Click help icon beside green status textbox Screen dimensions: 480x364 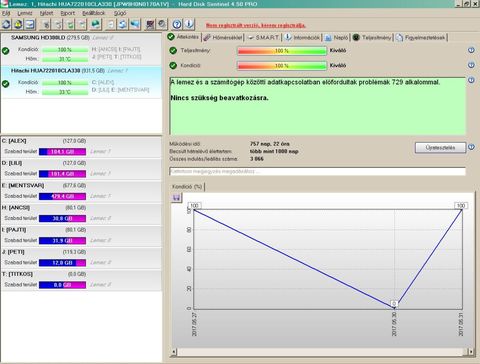tap(471, 80)
